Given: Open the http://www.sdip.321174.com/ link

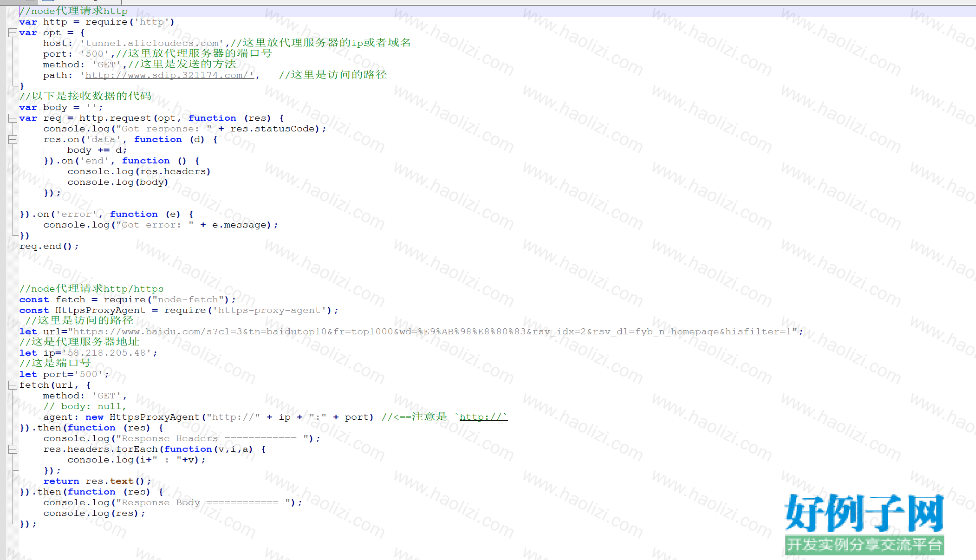Looking at the screenshot, I should (x=169, y=75).
